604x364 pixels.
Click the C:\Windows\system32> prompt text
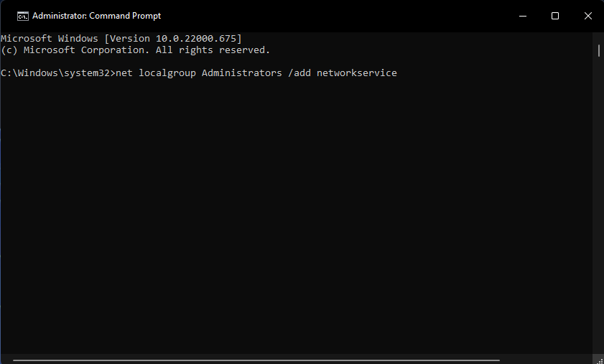[57, 73]
